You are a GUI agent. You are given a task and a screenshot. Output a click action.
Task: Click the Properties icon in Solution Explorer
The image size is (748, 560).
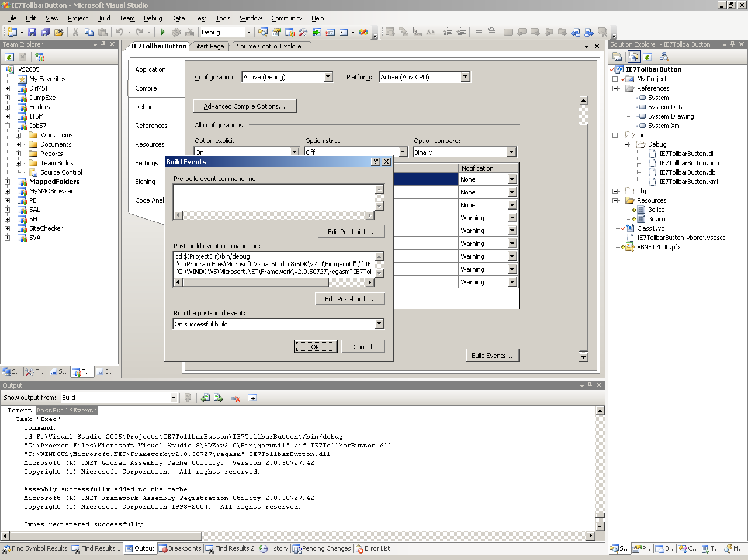click(617, 57)
